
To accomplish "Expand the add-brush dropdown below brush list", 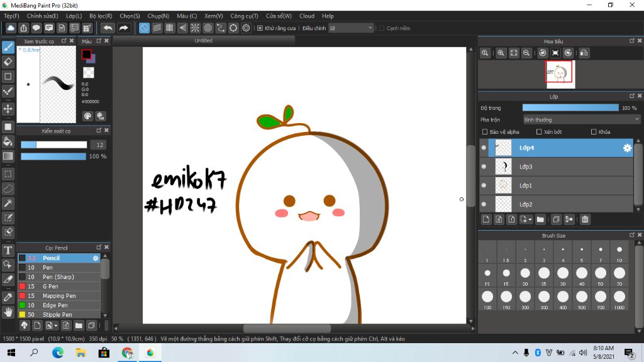I will pyautogui.click(x=56, y=326).
